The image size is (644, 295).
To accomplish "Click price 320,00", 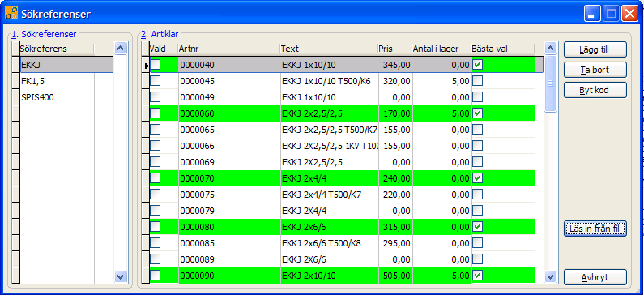I will click(396, 81).
